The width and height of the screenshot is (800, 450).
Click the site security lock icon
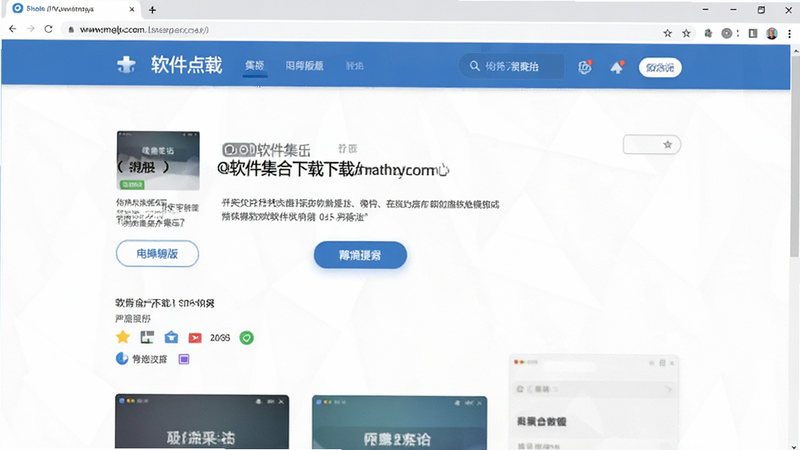71,30
